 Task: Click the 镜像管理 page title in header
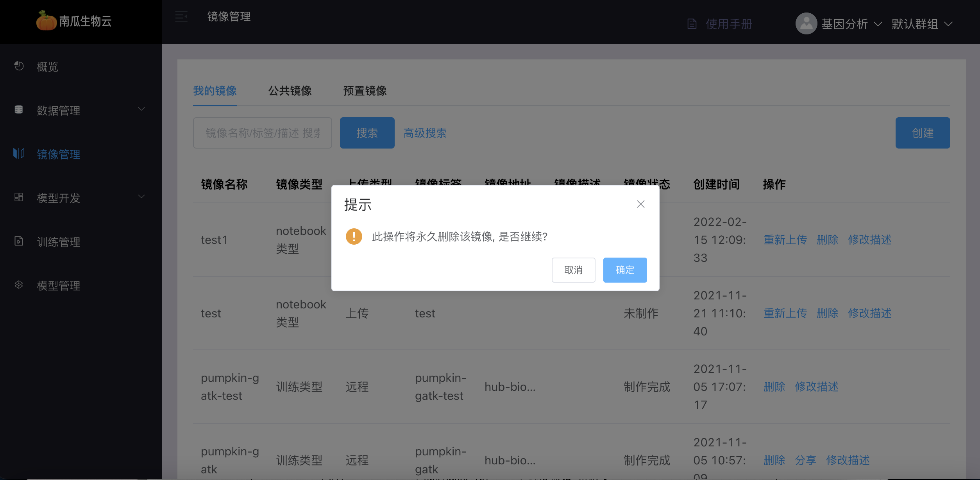tap(229, 16)
